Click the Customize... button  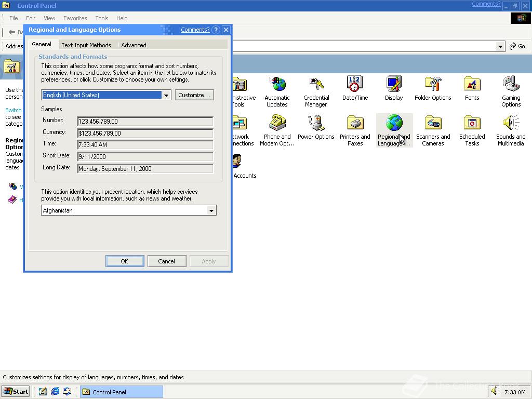click(194, 95)
